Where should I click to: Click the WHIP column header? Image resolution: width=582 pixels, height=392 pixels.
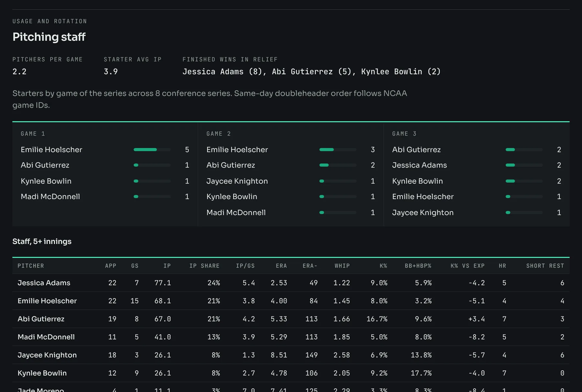point(342,266)
